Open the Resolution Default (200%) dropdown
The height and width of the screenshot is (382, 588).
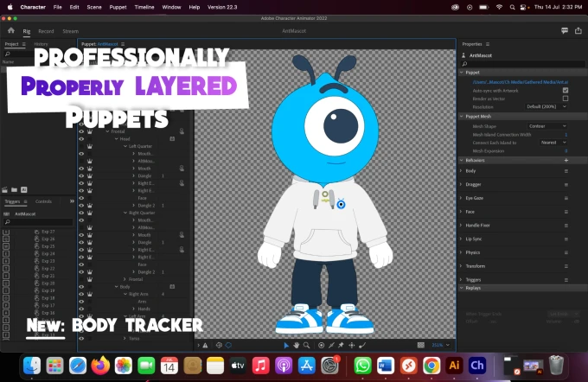click(546, 107)
